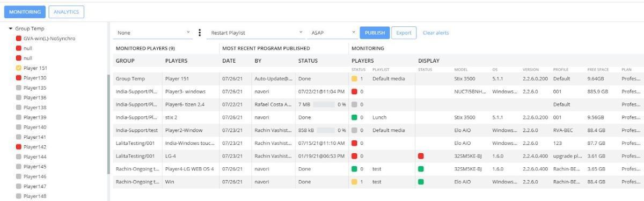Click the yellow status icon for Player 151 row
This screenshot has width=644, height=201.
click(x=354, y=78)
